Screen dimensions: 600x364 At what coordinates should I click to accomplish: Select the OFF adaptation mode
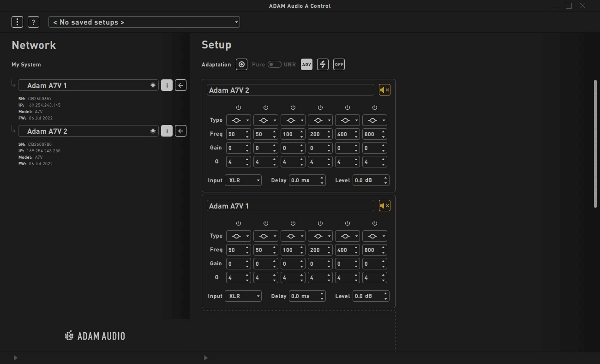(x=339, y=65)
